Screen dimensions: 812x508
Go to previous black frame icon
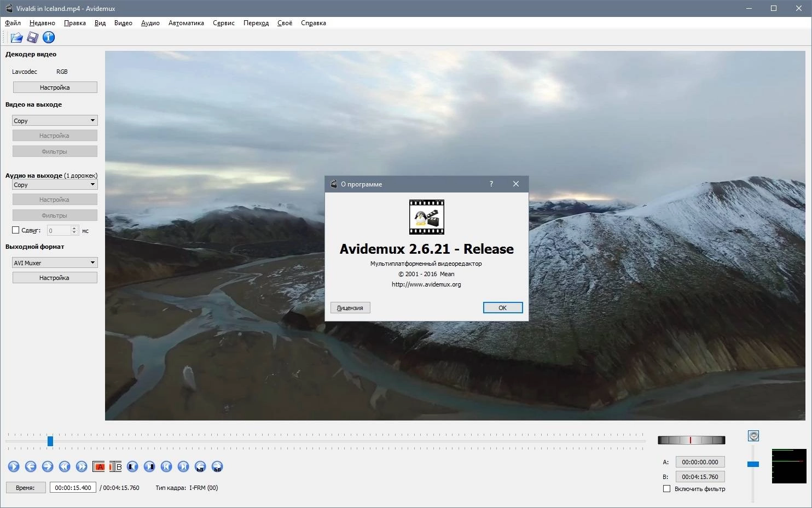point(132,466)
